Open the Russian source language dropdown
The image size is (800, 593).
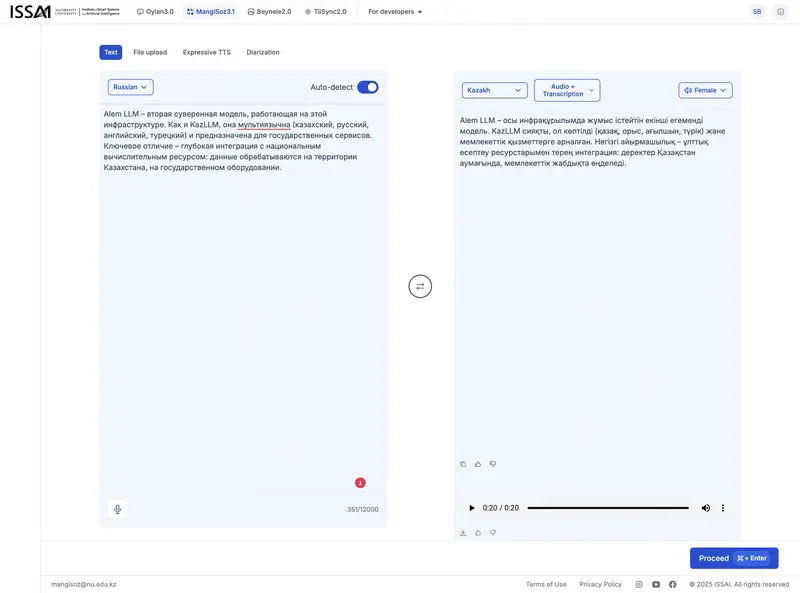126,86
